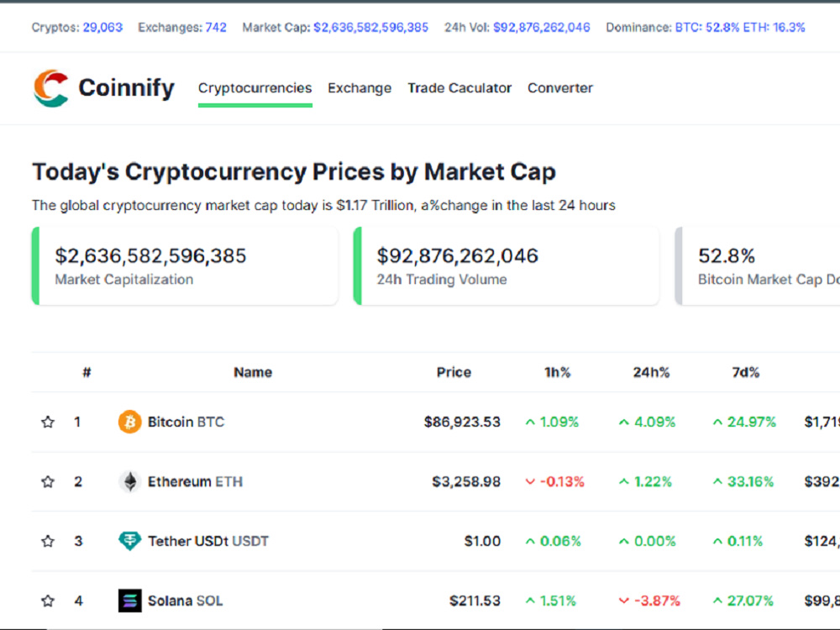Sort table by 7d% column header
The image size is (840, 630).
coord(746,372)
